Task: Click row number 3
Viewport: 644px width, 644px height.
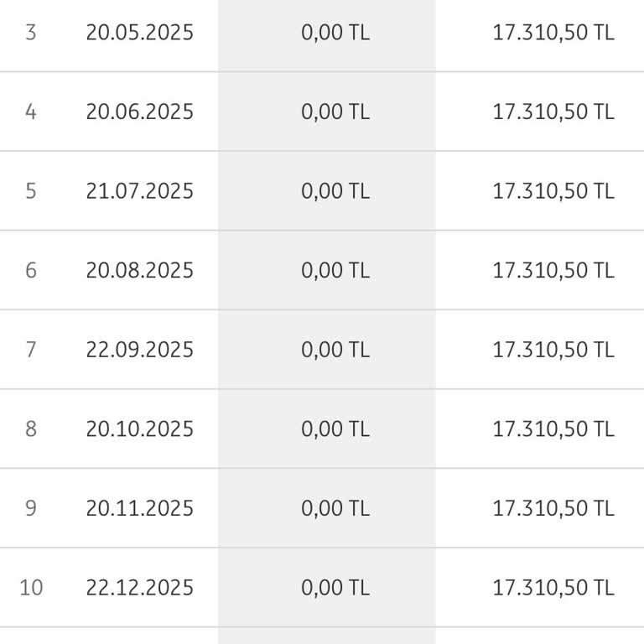Action: pos(31,33)
